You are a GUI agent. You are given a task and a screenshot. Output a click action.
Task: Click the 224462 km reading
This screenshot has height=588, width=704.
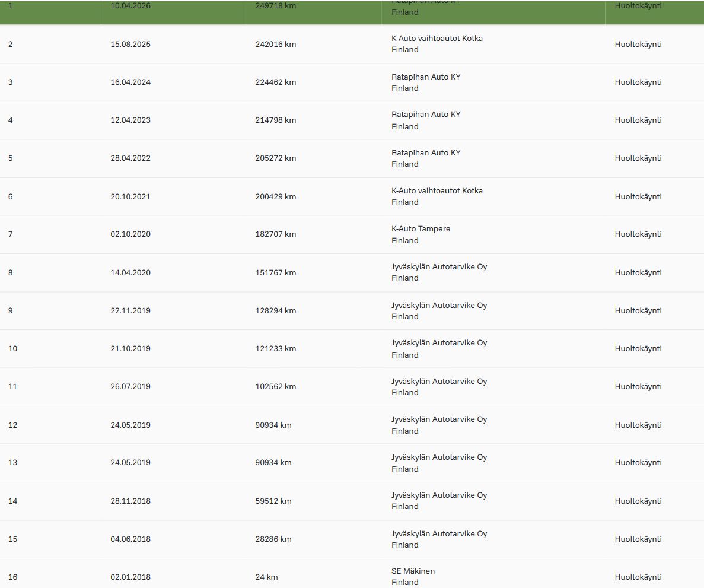point(276,82)
